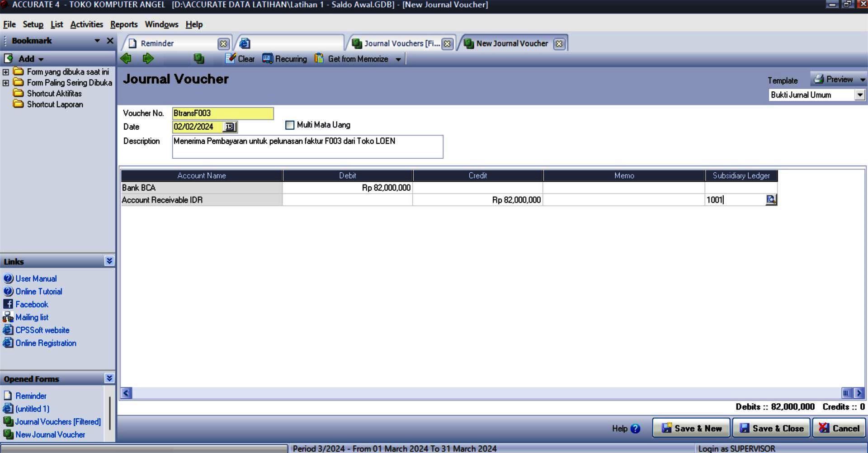Click the horizontal scrollbar right arrow
This screenshot has width=868, height=453.
pos(859,393)
